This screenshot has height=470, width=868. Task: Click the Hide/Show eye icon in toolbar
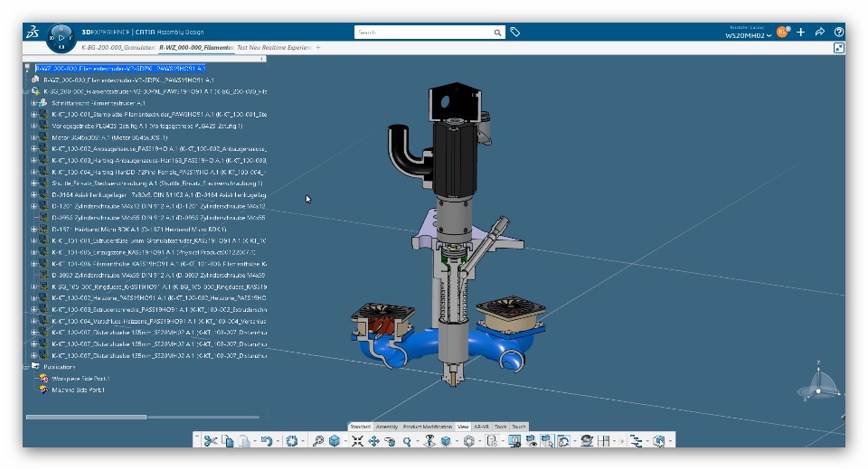(x=531, y=441)
